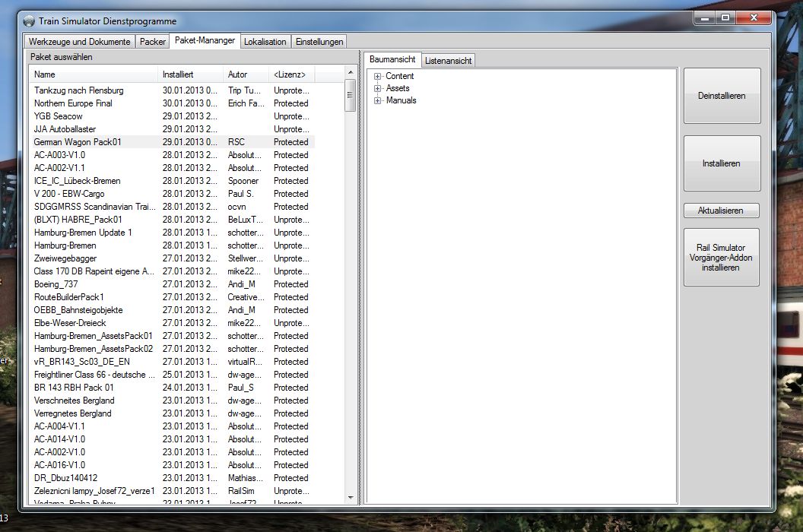Select Northern Europe Final package
The width and height of the screenshot is (803, 532).
[x=172, y=103]
